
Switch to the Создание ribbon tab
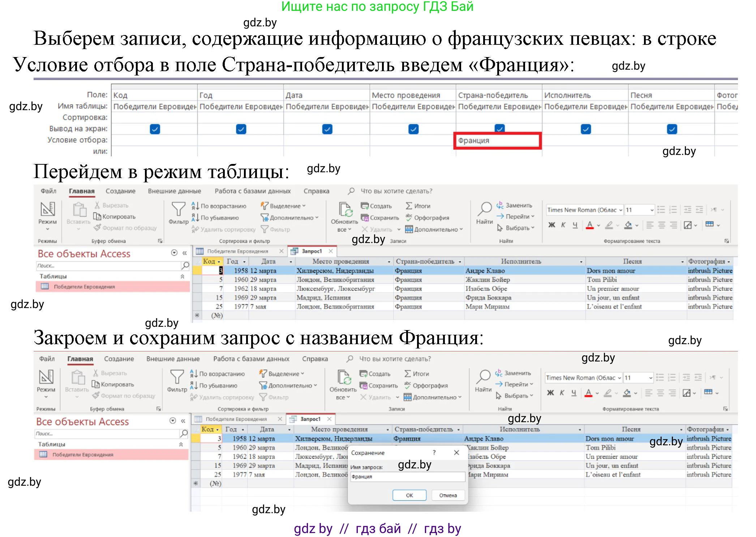pos(120,191)
